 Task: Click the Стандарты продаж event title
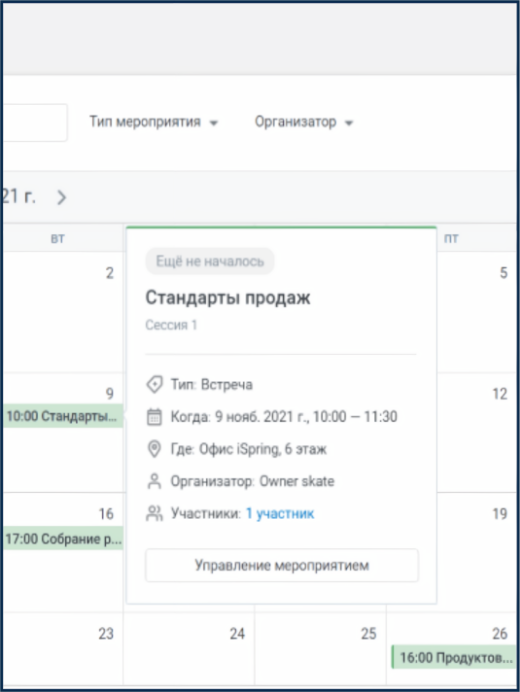(228, 298)
